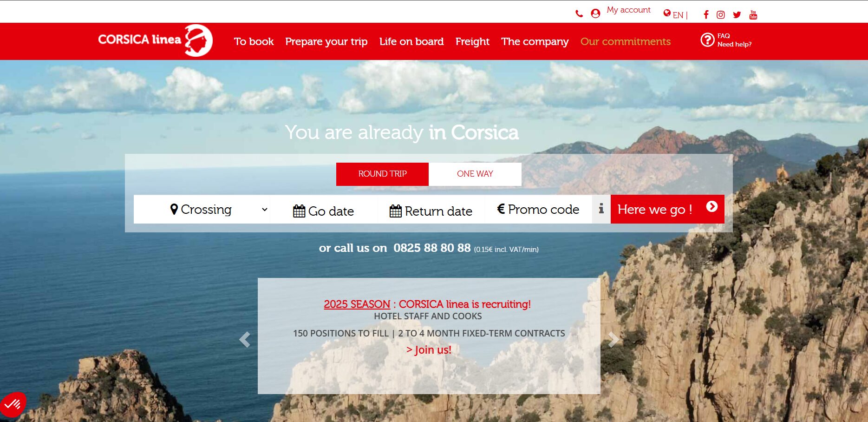Select the ROUND TRIP option
Image resolution: width=868 pixels, height=422 pixels.
[382, 174]
